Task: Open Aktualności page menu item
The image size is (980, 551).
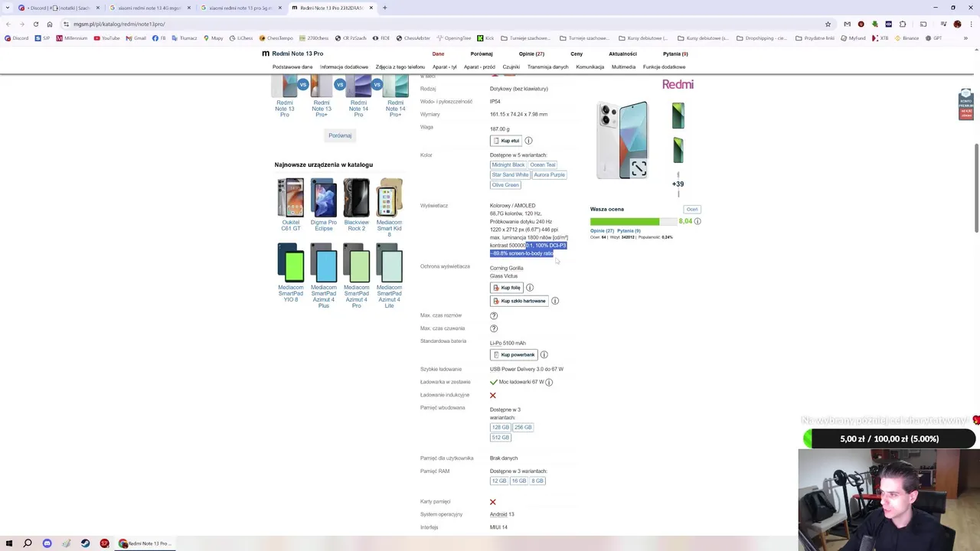Action: point(622,54)
